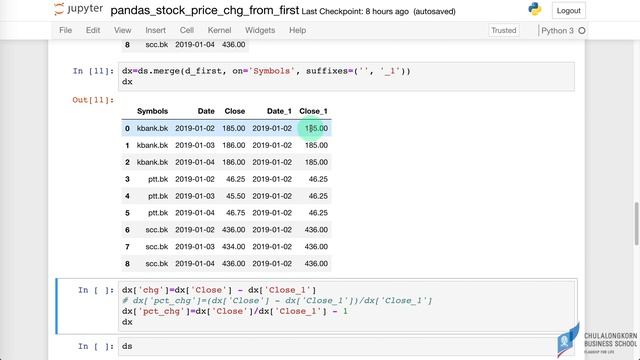Open the Cell menu

pos(187,30)
